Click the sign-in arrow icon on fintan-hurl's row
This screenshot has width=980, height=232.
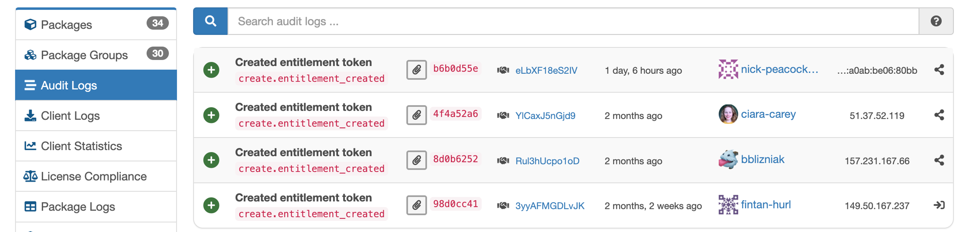[x=939, y=205]
